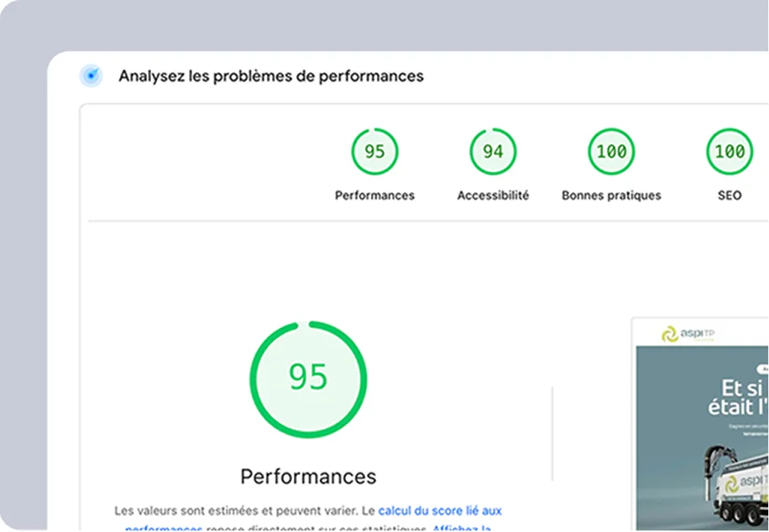Jump to the Bonnes pratiques category label

[x=611, y=196]
